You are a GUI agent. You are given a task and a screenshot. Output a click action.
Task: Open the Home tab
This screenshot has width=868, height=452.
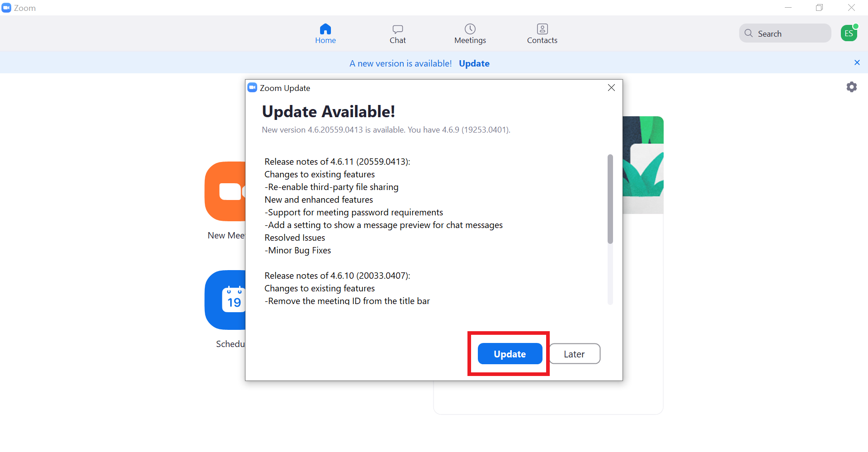coord(325,34)
